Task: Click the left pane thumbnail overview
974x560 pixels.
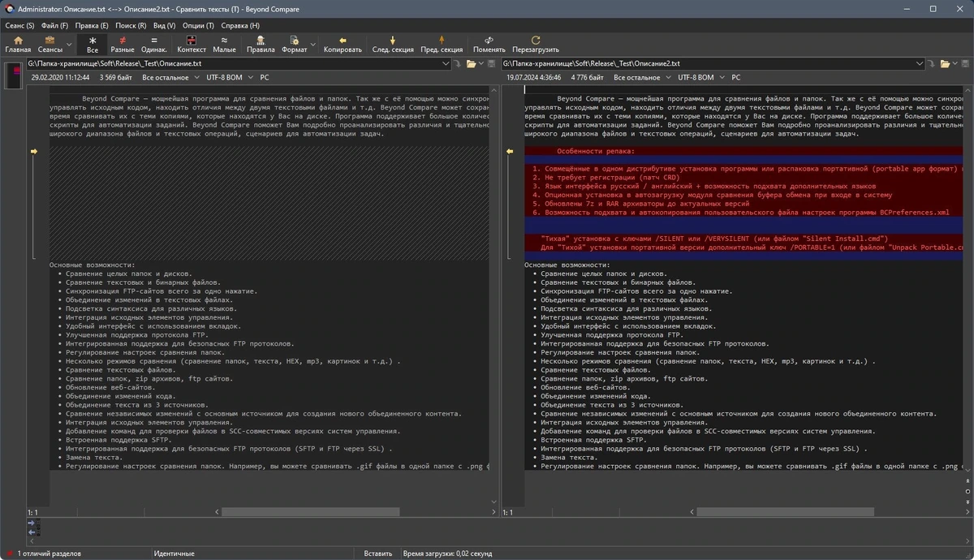Action: pyautogui.click(x=14, y=76)
